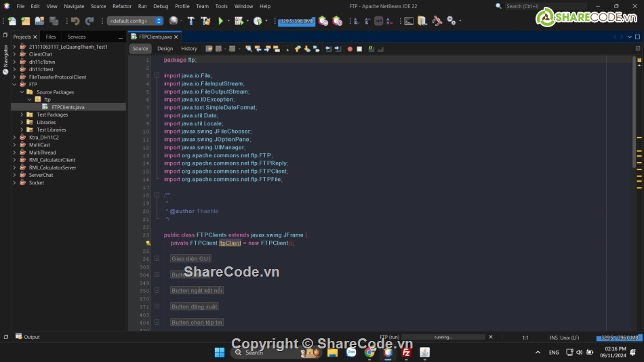Viewport: 644px width, 362px height.
Task: Open the Run Project dropdown arrow
Action: [x=228, y=21]
